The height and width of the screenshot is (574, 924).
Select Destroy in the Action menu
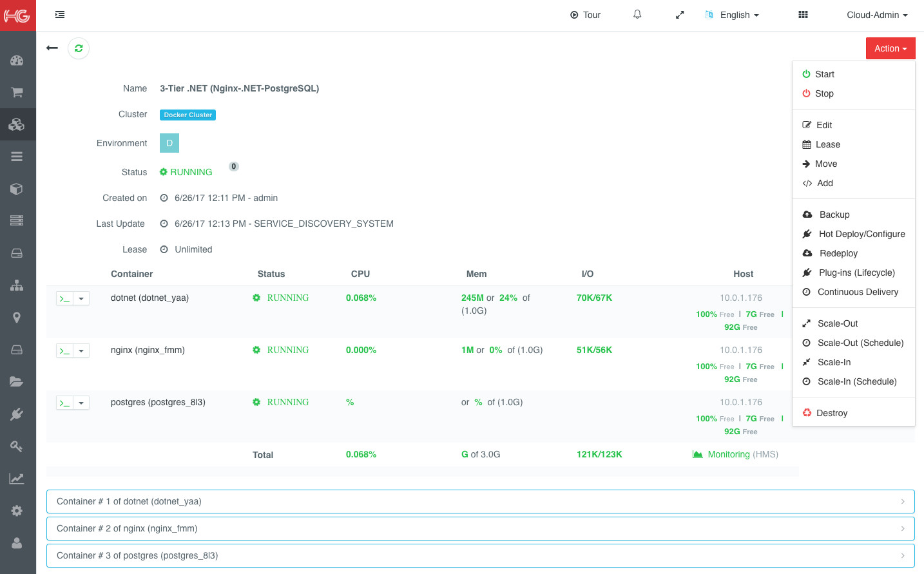coord(854,413)
